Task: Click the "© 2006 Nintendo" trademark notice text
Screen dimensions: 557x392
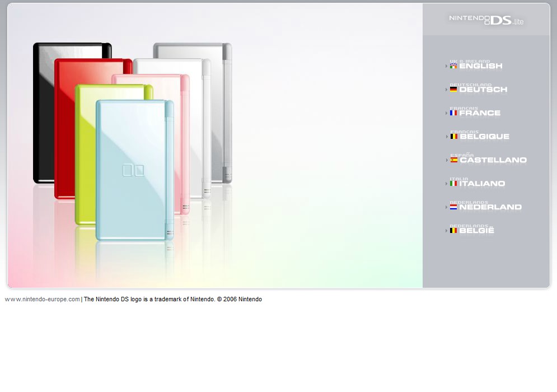Action: 240,299
